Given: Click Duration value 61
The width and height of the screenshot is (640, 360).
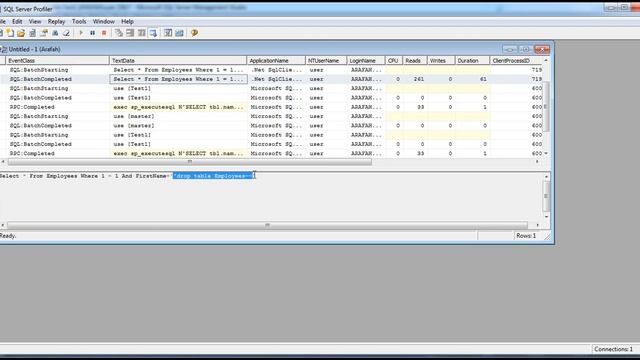Looking at the screenshot, I should 483,79.
